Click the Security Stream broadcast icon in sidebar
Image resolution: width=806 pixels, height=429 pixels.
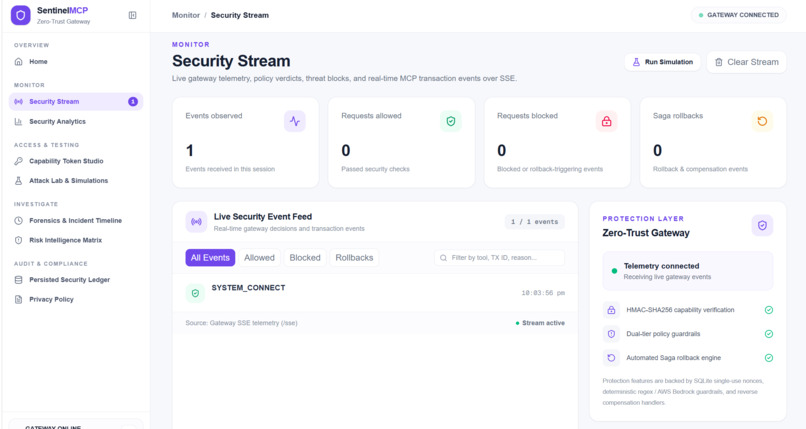19,102
